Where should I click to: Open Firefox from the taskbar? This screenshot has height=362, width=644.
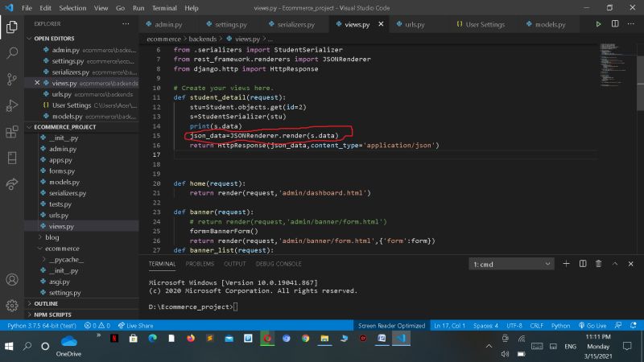(x=191, y=338)
